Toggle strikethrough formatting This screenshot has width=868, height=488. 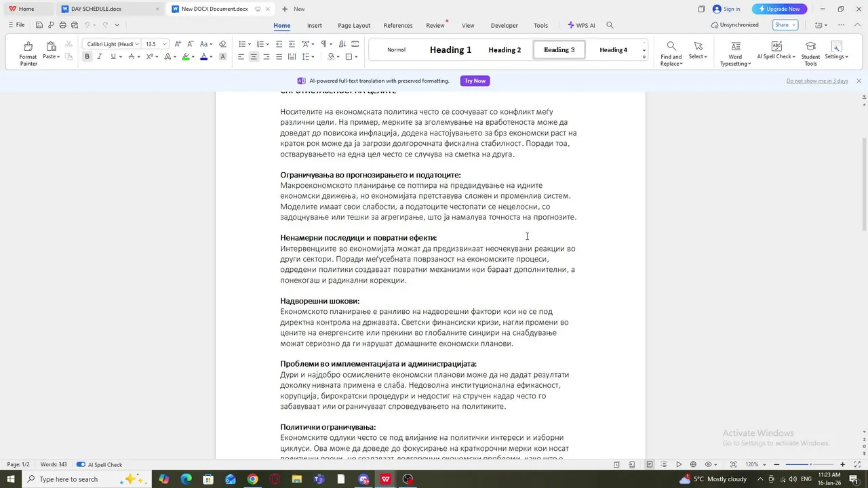click(132, 57)
